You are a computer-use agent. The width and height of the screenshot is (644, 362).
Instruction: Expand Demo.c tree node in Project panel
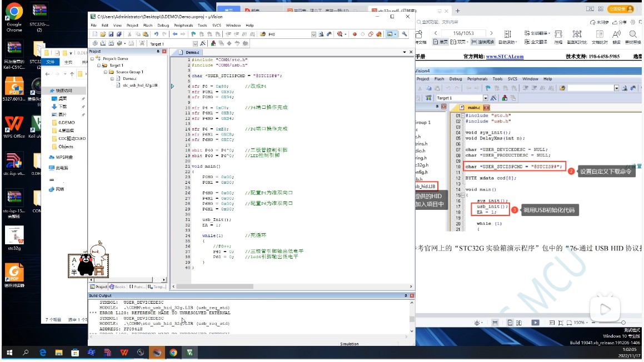pos(112,78)
